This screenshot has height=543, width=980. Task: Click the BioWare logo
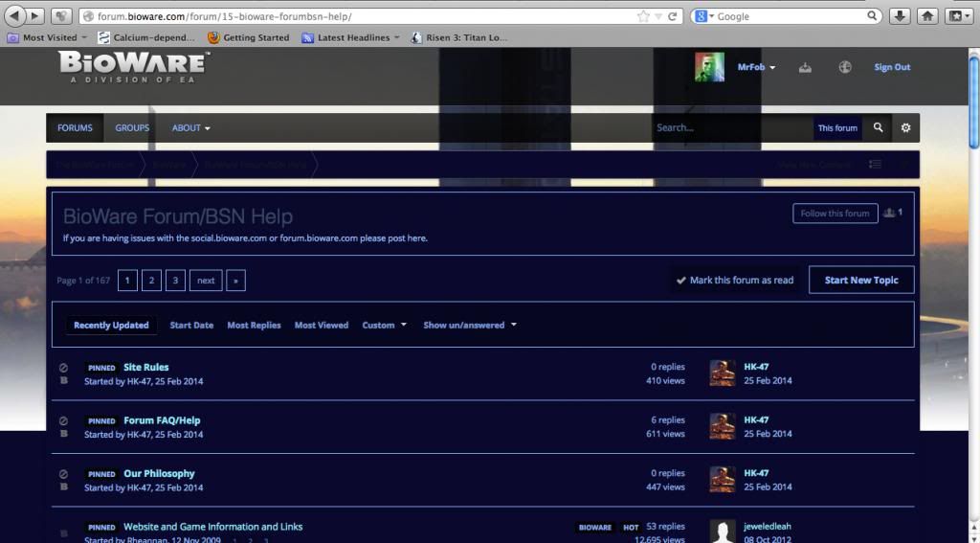point(134,67)
